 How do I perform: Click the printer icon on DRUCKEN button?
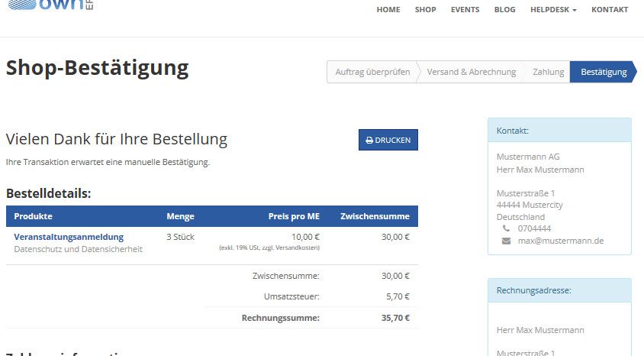[369, 141]
